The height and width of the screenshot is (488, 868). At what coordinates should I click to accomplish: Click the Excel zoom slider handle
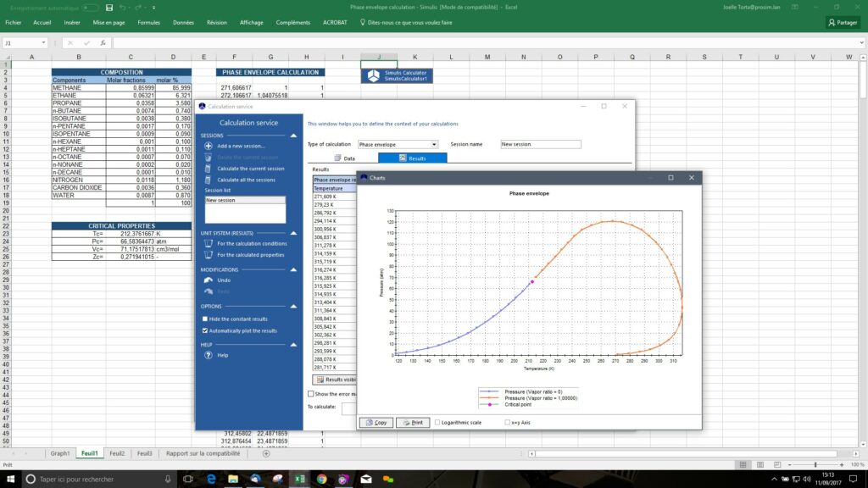click(x=815, y=465)
